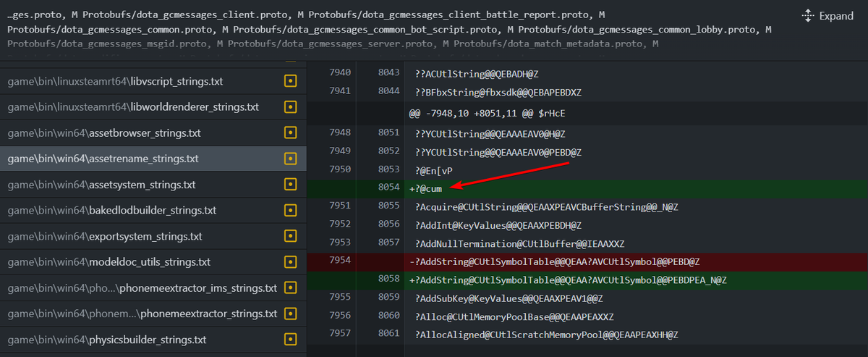Click old line number 7940
This screenshot has height=357, width=868.
click(x=340, y=74)
